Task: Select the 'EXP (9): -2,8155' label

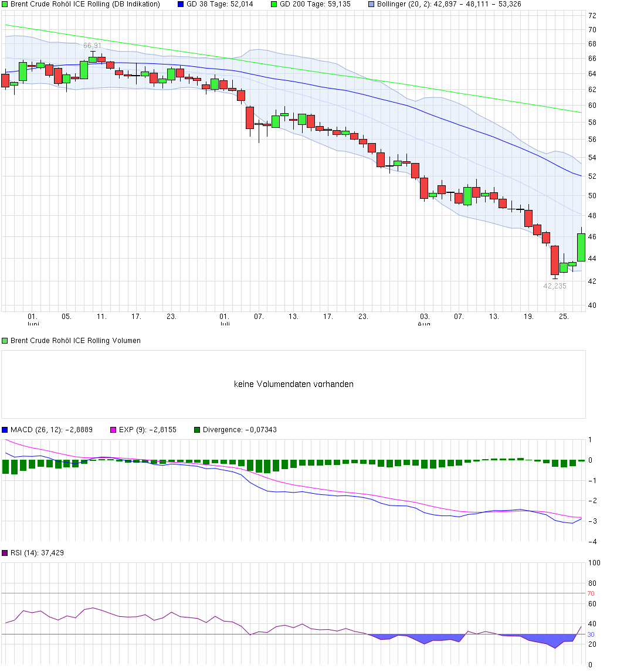Action: (x=147, y=430)
